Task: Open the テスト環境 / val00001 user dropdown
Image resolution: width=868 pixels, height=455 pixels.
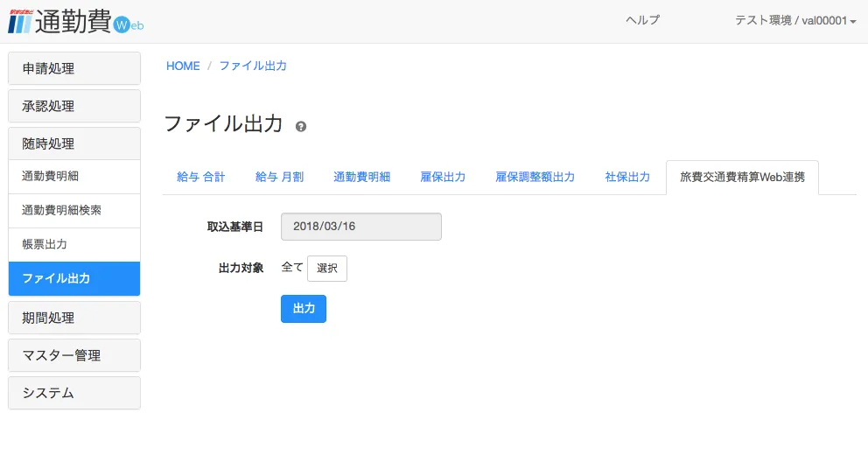Action: pos(794,20)
